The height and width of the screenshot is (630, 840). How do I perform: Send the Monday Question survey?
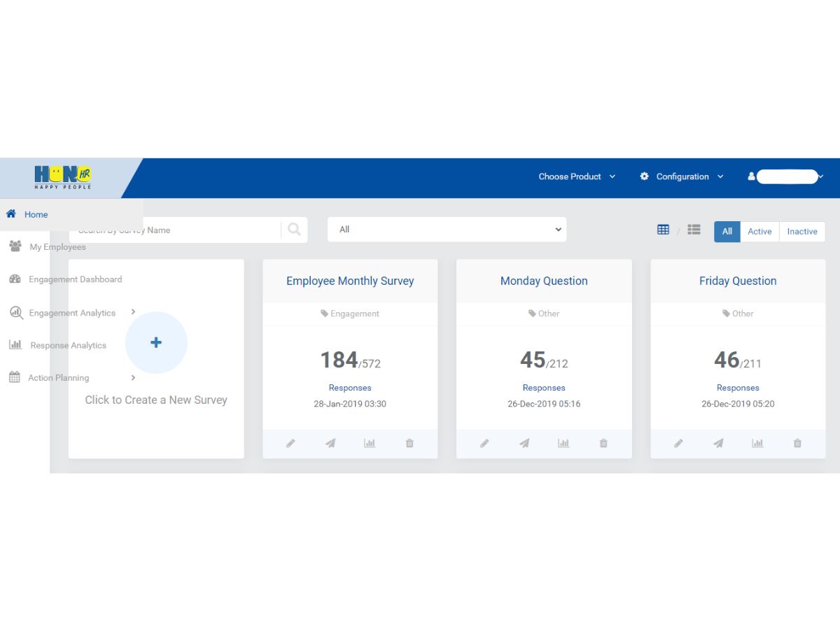point(524,443)
